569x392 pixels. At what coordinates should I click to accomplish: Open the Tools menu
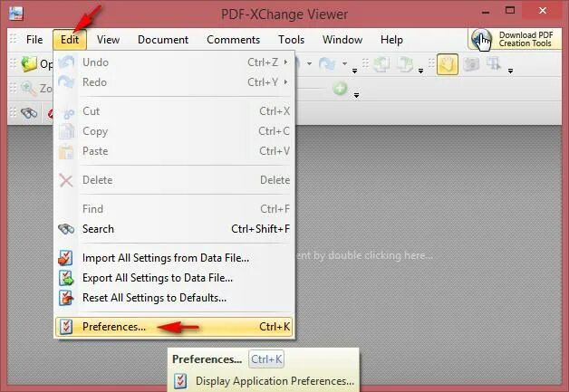[x=292, y=40]
